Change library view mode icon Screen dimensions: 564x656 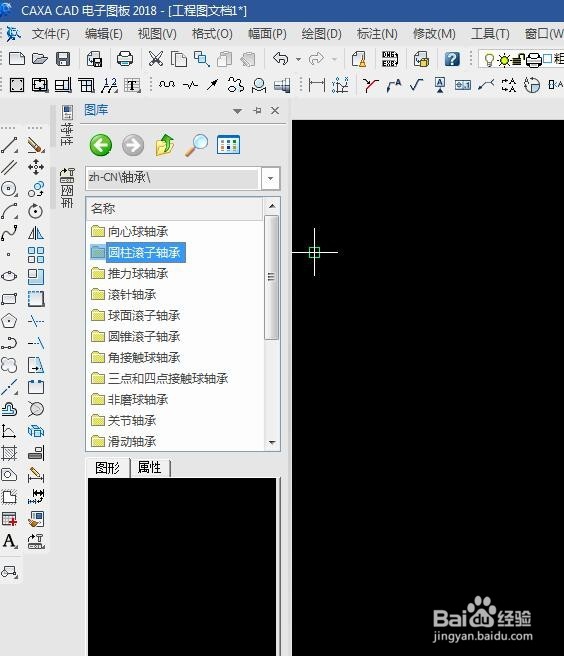click(x=228, y=145)
